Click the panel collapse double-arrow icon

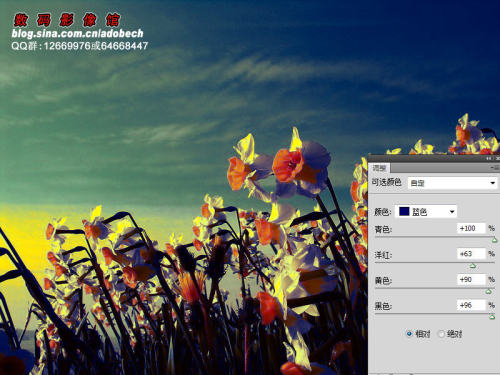(489, 159)
